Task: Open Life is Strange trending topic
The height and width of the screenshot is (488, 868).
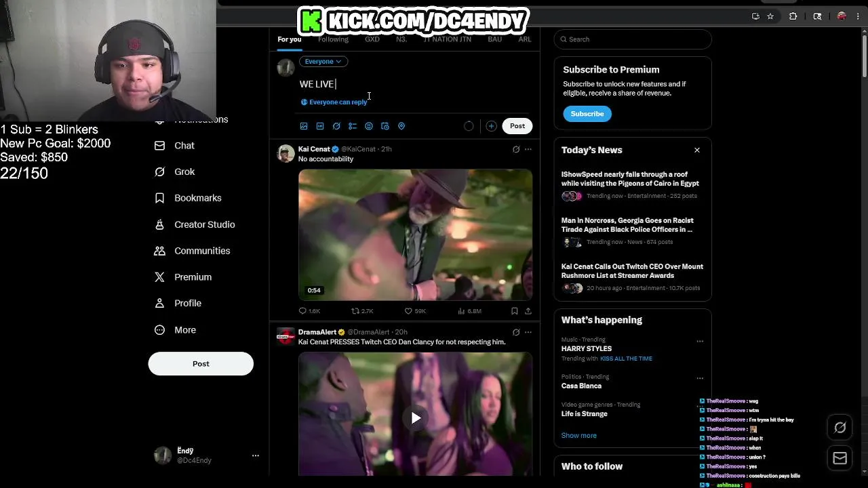Action: 585,414
